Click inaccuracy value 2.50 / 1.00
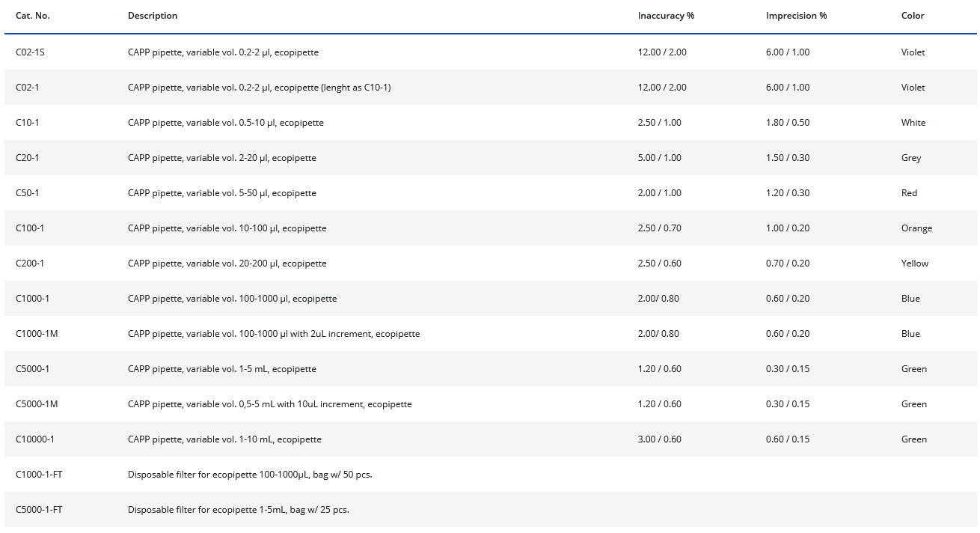The height and width of the screenshot is (533, 980). pyautogui.click(x=660, y=123)
